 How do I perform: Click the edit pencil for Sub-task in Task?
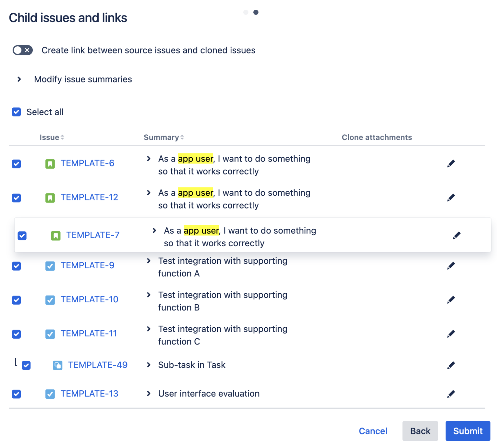click(x=451, y=365)
